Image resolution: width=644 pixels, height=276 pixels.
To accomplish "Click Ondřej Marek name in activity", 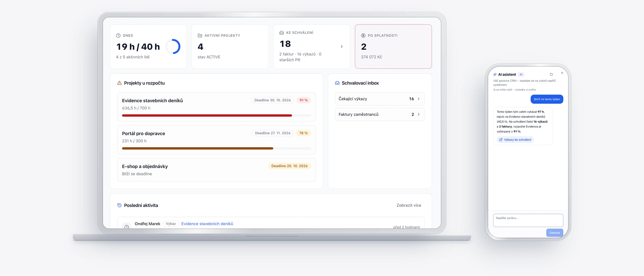I will pos(147,224).
